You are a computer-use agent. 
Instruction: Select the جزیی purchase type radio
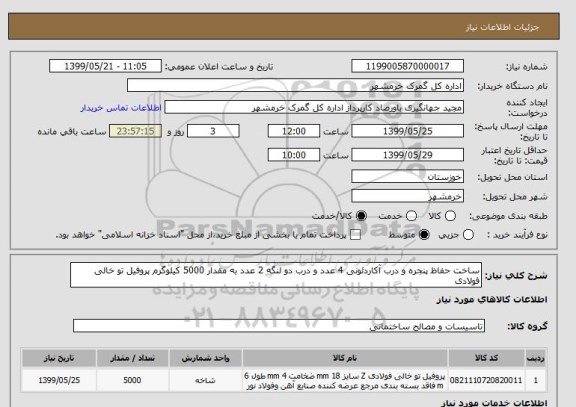(468, 235)
